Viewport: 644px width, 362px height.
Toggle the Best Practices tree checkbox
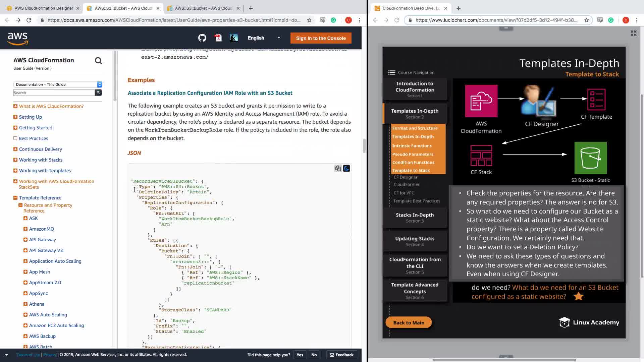click(15, 138)
